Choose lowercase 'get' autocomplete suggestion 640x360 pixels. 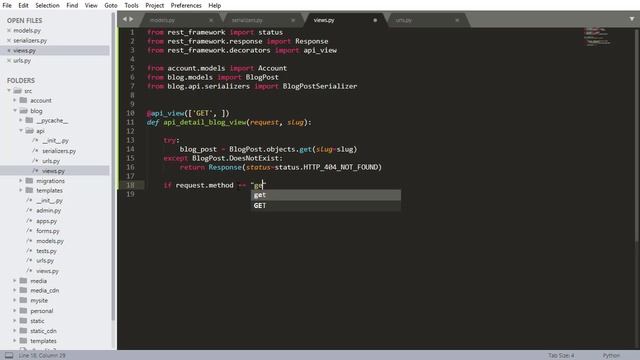(x=326, y=195)
